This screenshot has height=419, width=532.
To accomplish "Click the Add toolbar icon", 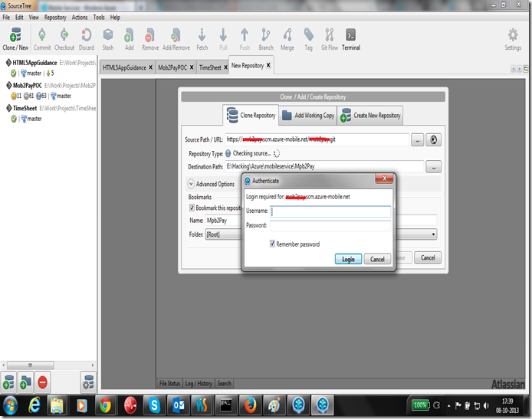I will tap(129, 38).
